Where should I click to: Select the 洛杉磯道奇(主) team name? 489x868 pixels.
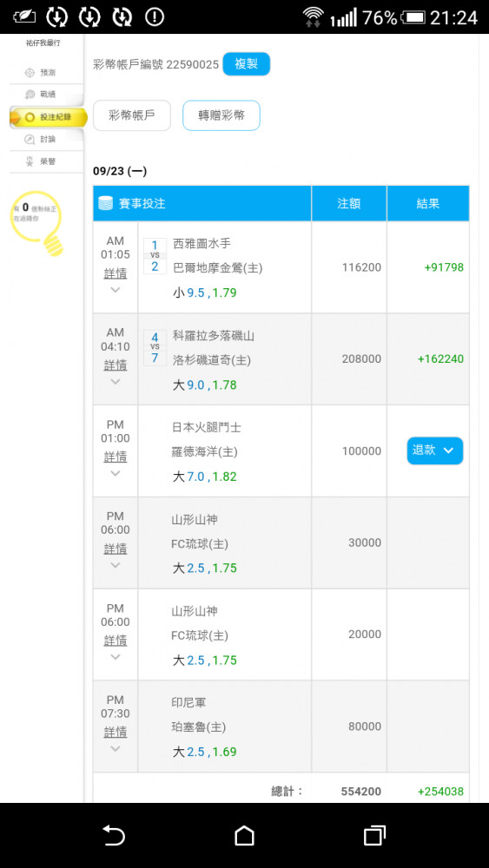[x=212, y=360]
